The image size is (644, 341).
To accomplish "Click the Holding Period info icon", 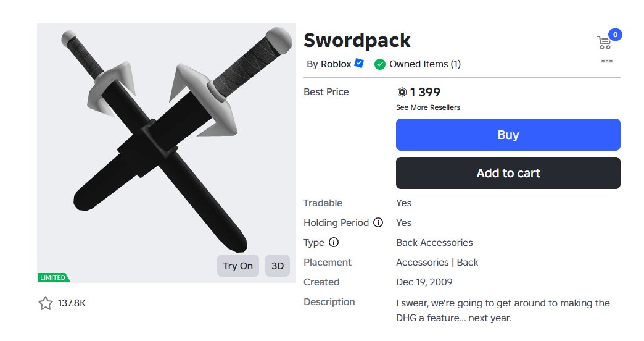I will pyautogui.click(x=378, y=222).
